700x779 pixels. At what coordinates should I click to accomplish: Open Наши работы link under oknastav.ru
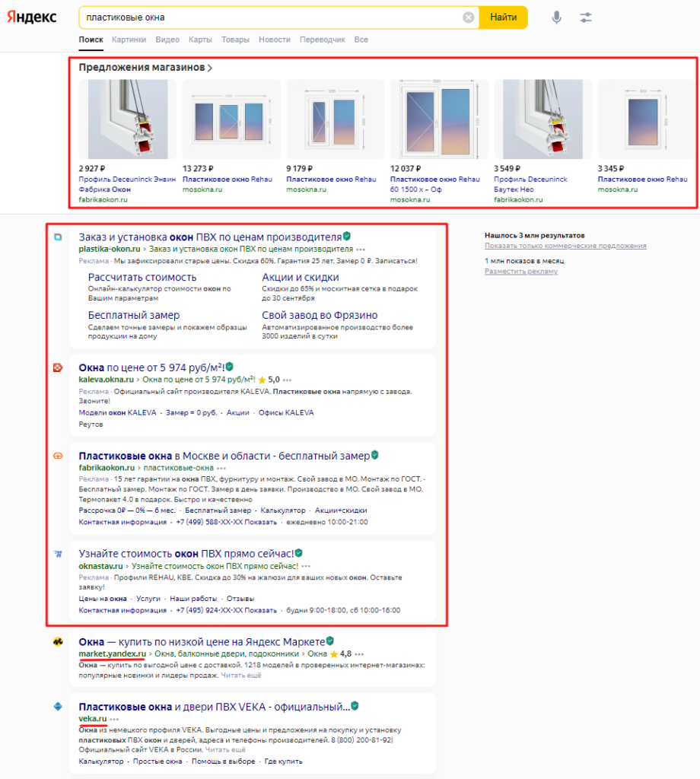click(193, 599)
